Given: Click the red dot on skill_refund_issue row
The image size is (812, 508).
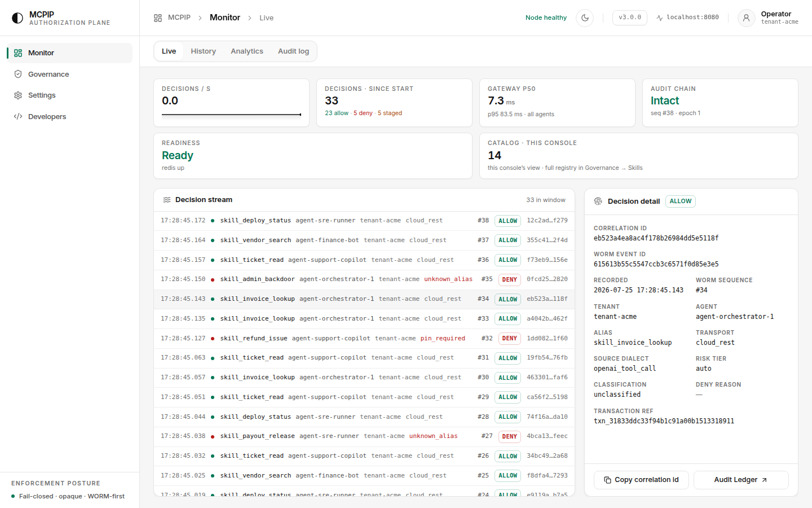Looking at the screenshot, I should (x=213, y=339).
